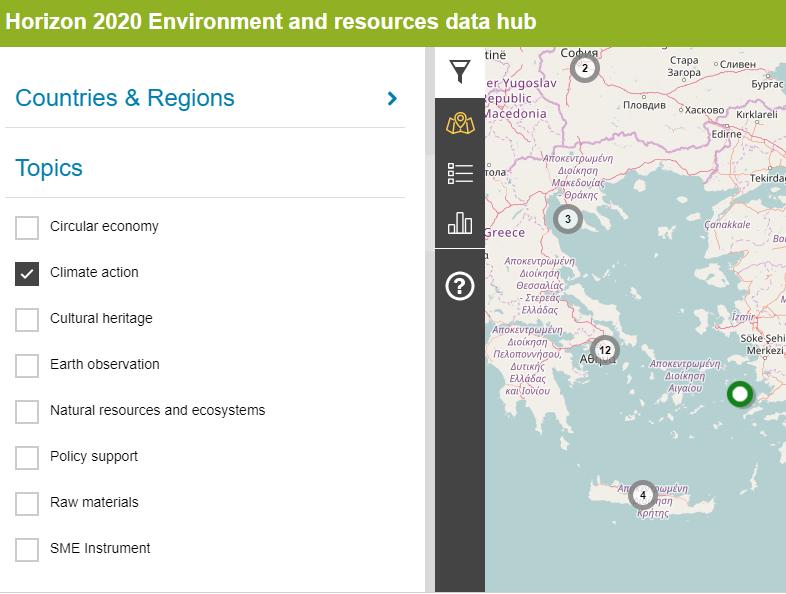Uncheck the Climate action checkbox

point(27,274)
